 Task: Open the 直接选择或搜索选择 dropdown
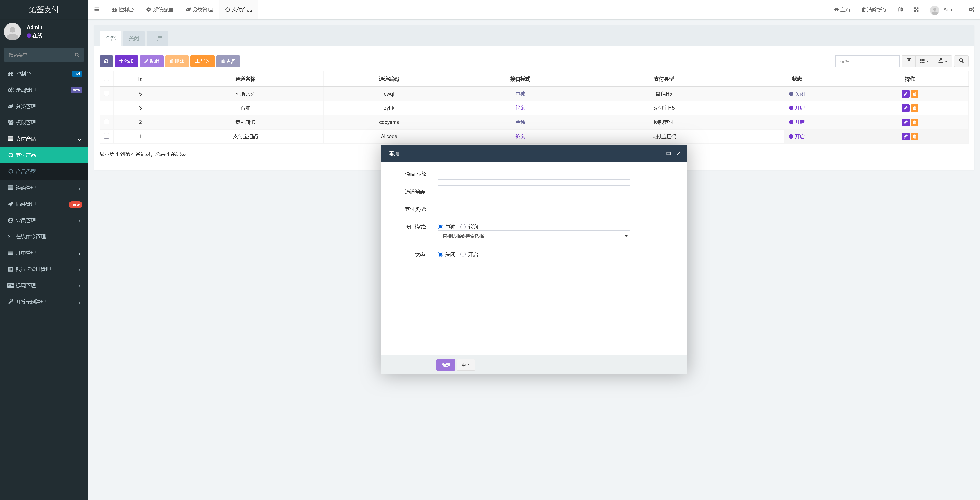534,236
